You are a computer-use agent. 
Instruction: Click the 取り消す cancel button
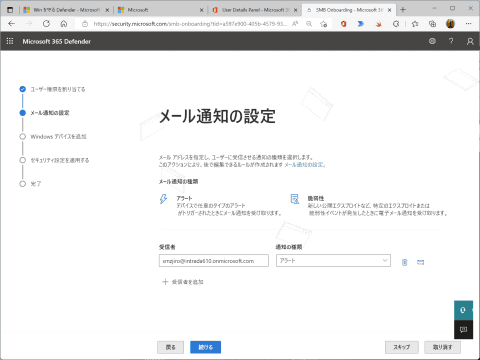(443, 347)
